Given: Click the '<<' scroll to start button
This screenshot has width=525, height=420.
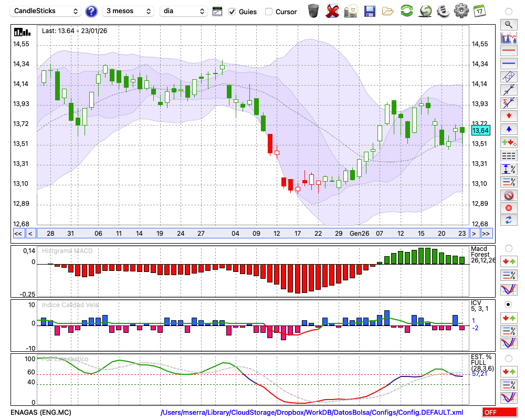Looking at the screenshot, I should point(18,234).
